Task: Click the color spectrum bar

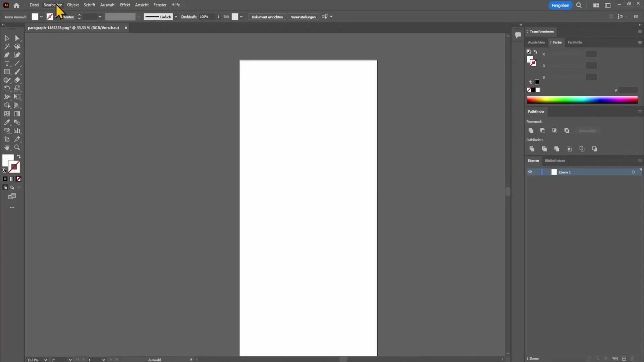Action: click(582, 100)
